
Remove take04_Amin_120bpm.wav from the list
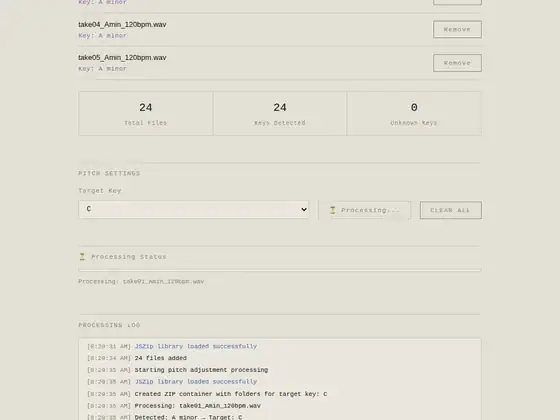pyautogui.click(x=457, y=29)
